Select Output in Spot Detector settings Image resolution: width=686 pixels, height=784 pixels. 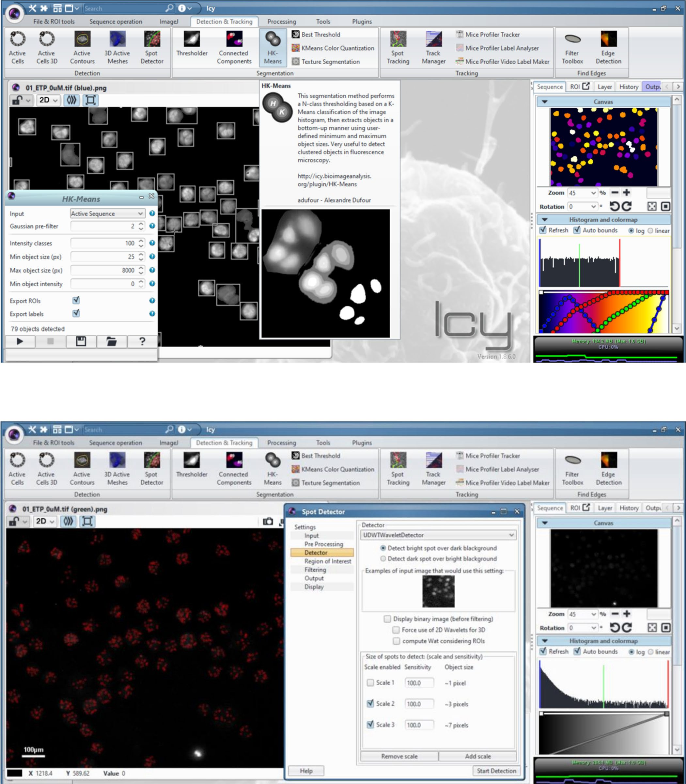[x=314, y=578]
